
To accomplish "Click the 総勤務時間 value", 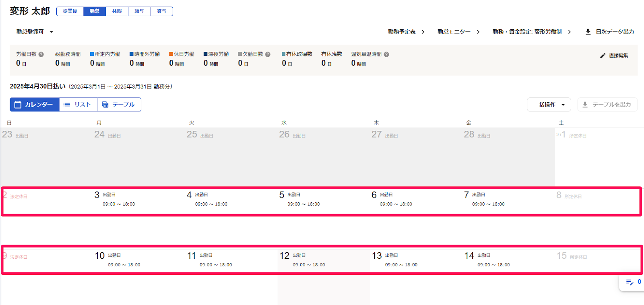I will pyautogui.click(x=62, y=63).
